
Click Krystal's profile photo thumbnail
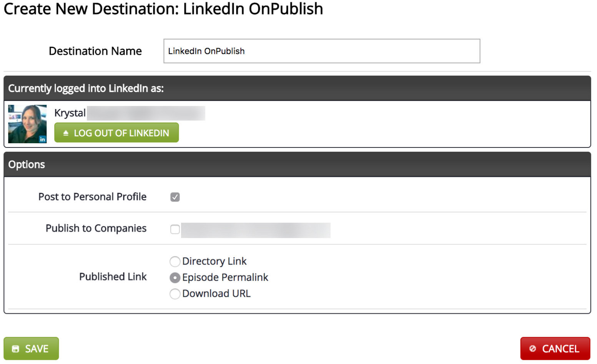click(x=27, y=124)
